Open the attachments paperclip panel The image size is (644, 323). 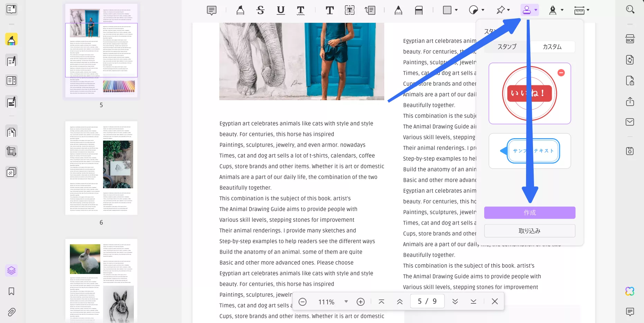point(11,312)
